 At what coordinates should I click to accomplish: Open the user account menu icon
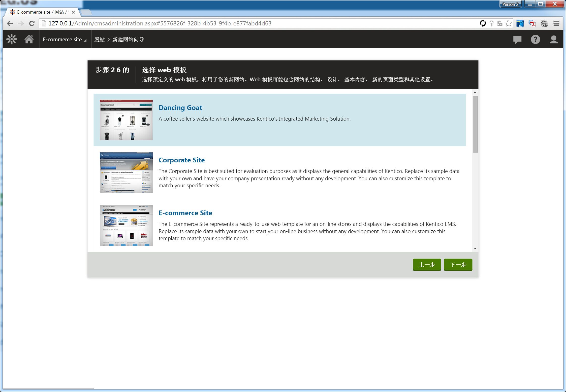click(x=553, y=40)
